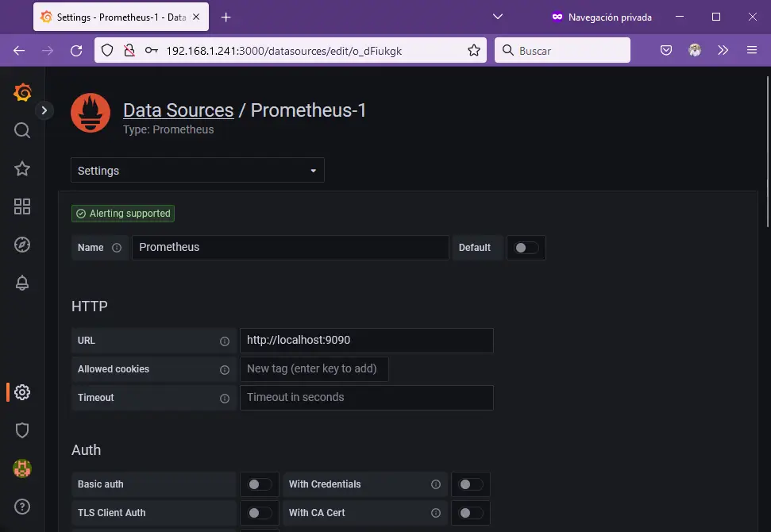771x532 pixels.
Task: Click the page vertical scrollbar
Action: pos(768,152)
